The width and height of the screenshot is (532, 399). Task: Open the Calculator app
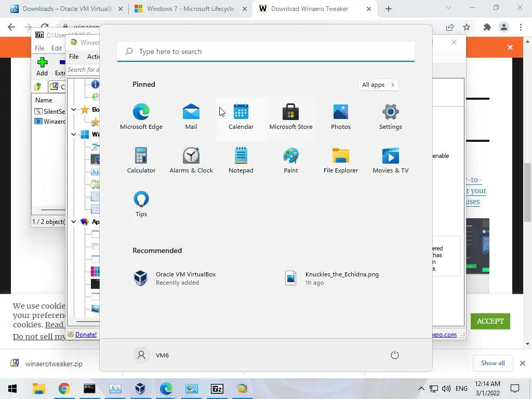[141, 160]
